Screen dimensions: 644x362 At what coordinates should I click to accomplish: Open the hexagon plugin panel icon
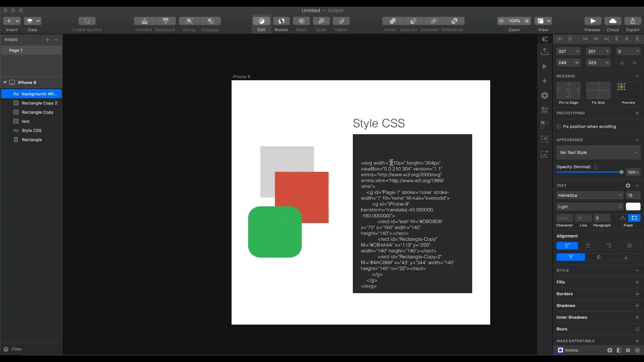point(545,96)
